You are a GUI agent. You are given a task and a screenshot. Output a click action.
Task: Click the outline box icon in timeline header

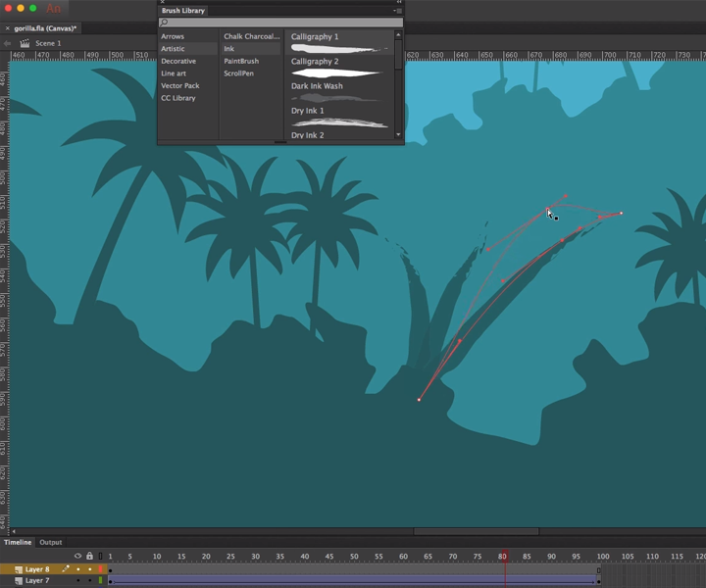[x=100, y=557]
